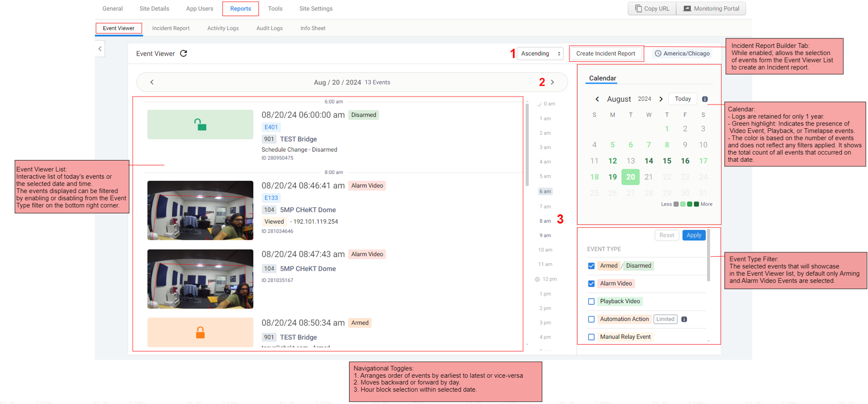This screenshot has width=868, height=404.
Task: Uncheck Alarm Video event type
Action: click(591, 283)
